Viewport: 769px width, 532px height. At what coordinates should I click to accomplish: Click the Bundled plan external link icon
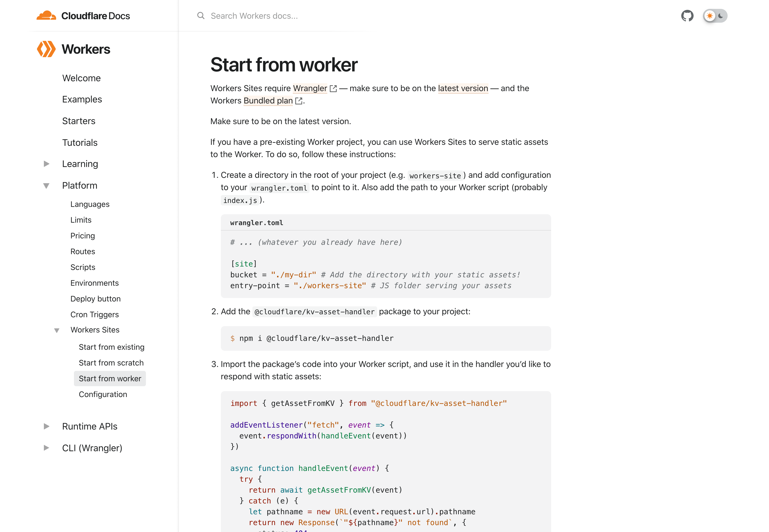(x=299, y=101)
